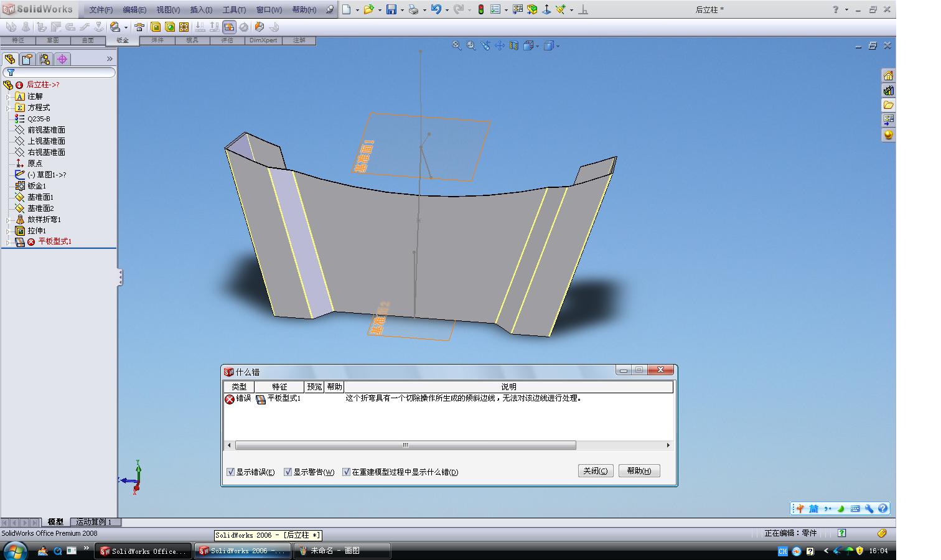Click the Pan crossed-arrows view icon
Screen dimensions: 941x560
tap(500, 45)
